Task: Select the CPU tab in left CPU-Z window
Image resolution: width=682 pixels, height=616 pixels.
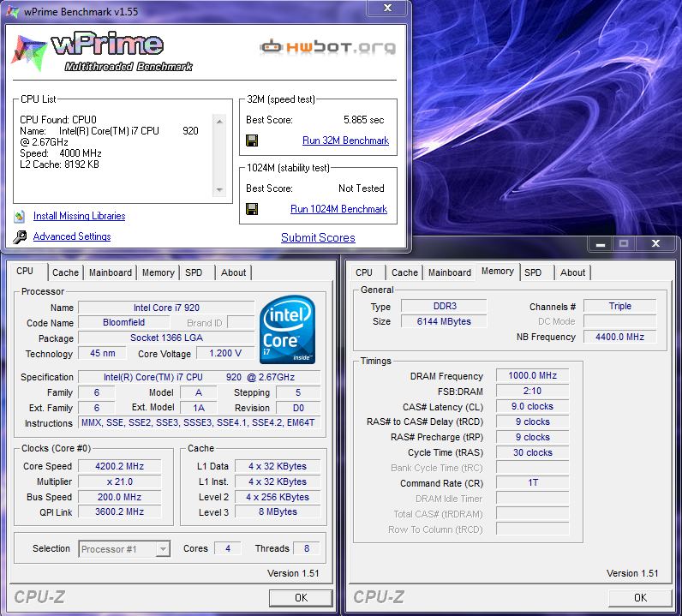Action: (x=25, y=271)
